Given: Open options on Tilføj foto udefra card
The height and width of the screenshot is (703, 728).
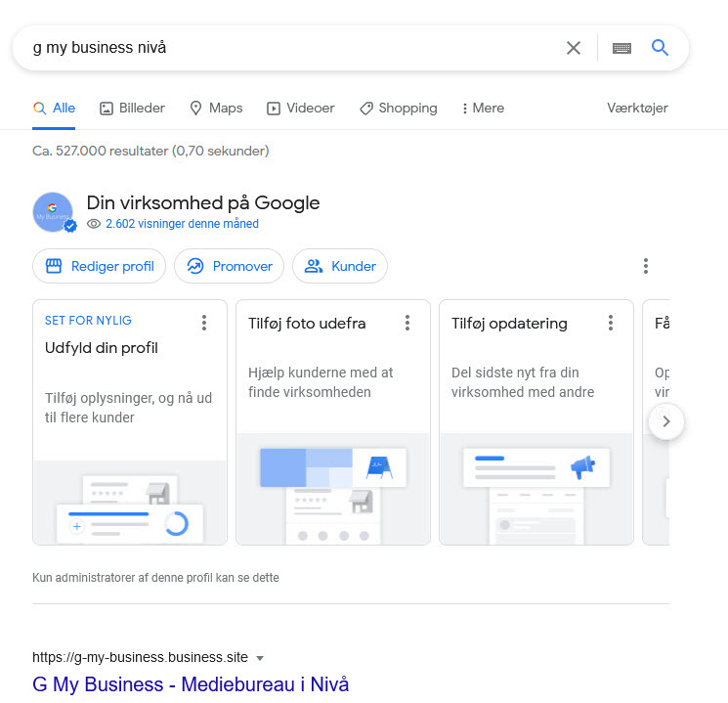Looking at the screenshot, I should [407, 323].
